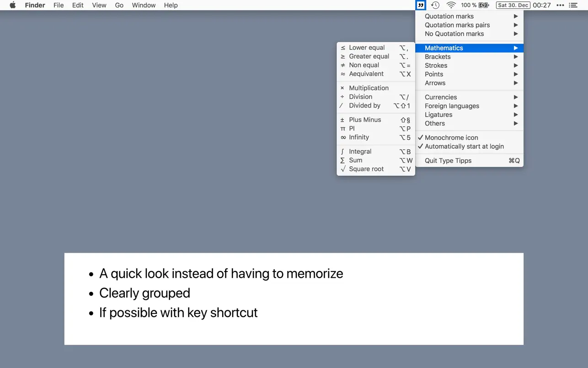The width and height of the screenshot is (588, 368).
Task: Click the Notification Center icon at far right
Action: click(573, 5)
